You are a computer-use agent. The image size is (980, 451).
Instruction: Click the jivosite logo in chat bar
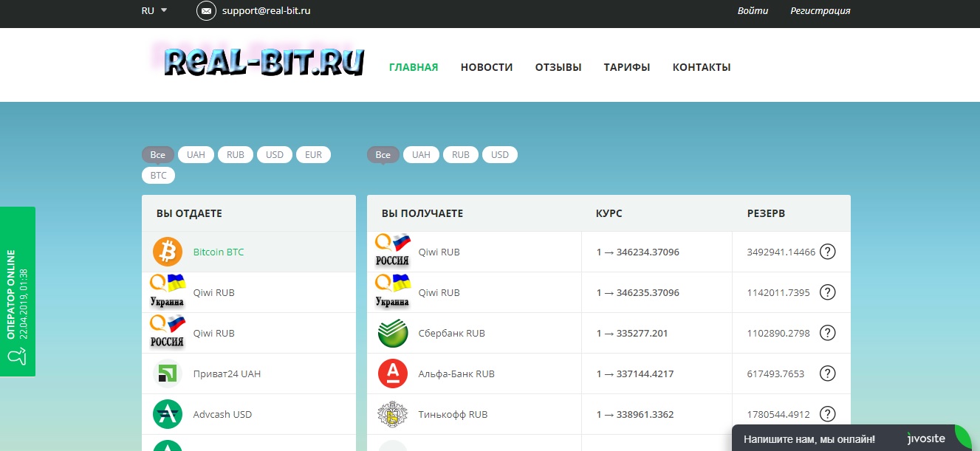926,438
